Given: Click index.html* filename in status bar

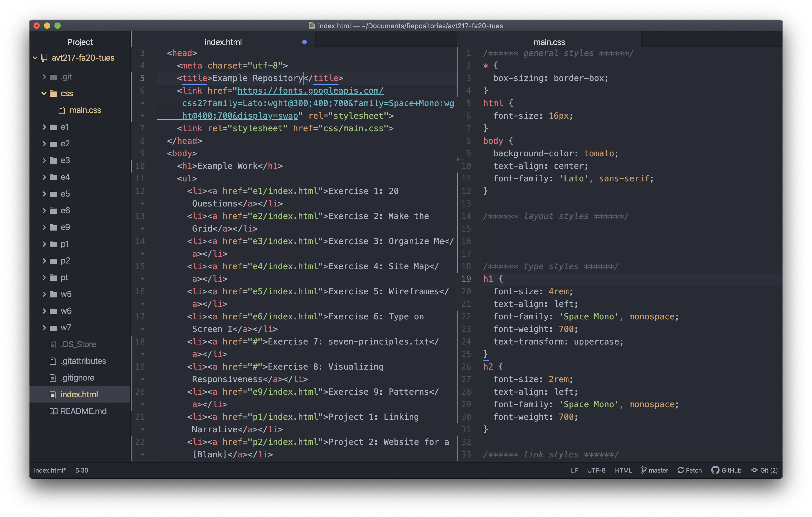Looking at the screenshot, I should (50, 470).
